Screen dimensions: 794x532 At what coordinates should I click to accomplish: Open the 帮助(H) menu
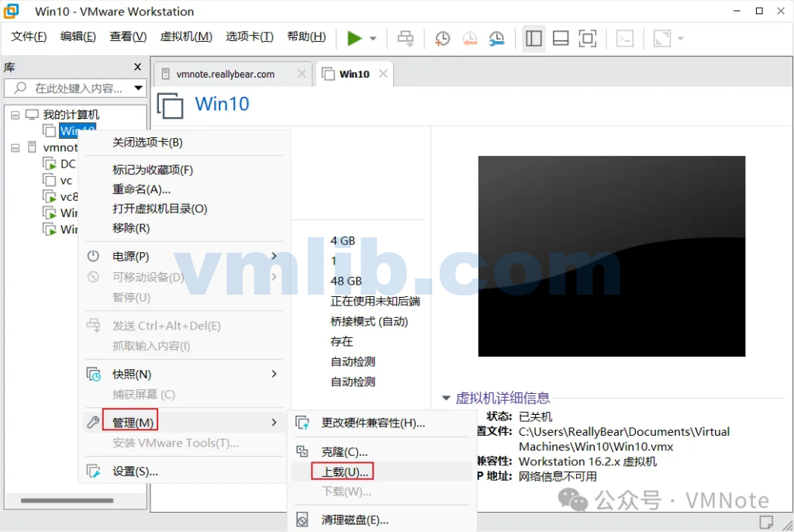click(306, 36)
